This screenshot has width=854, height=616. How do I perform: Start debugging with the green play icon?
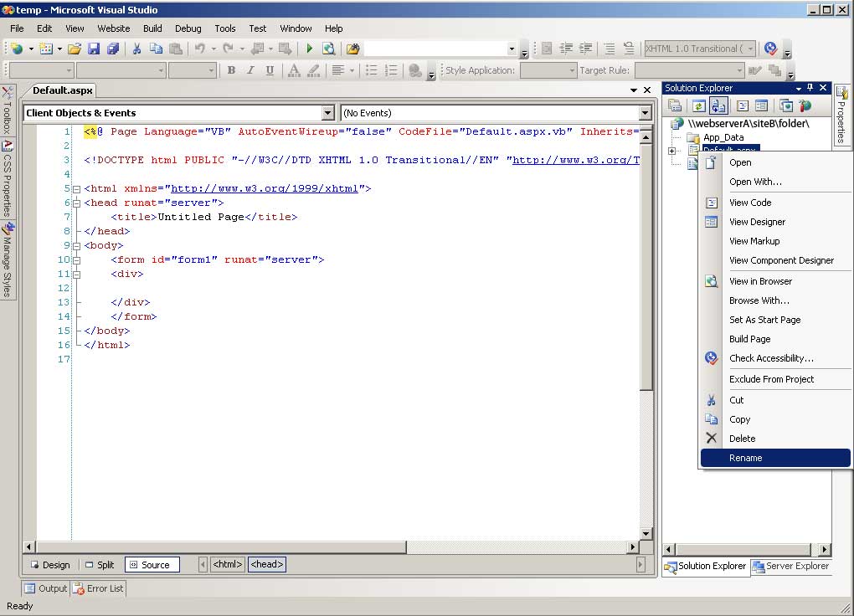(309, 49)
